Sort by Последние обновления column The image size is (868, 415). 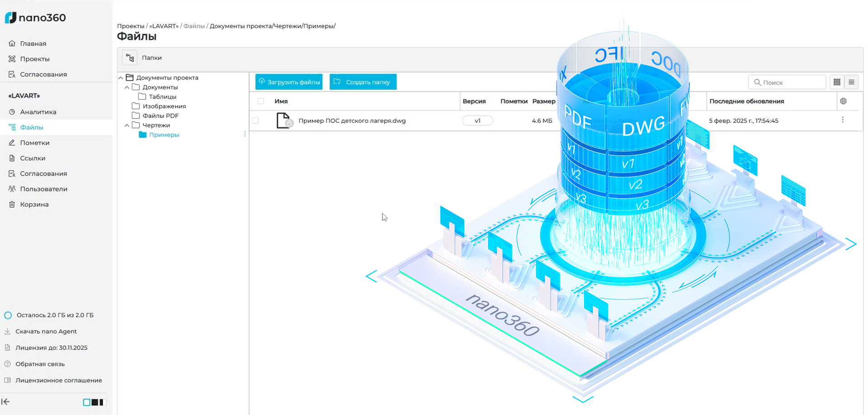coord(746,101)
